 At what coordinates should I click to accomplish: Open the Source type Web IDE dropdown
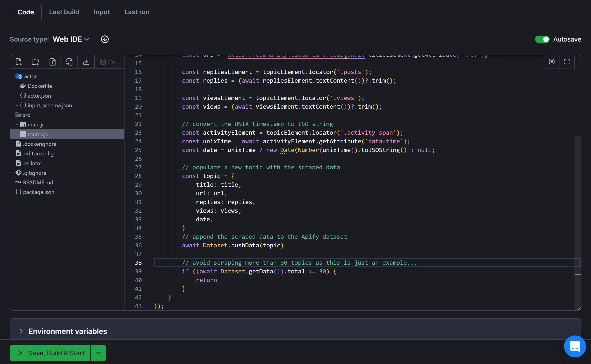click(71, 39)
